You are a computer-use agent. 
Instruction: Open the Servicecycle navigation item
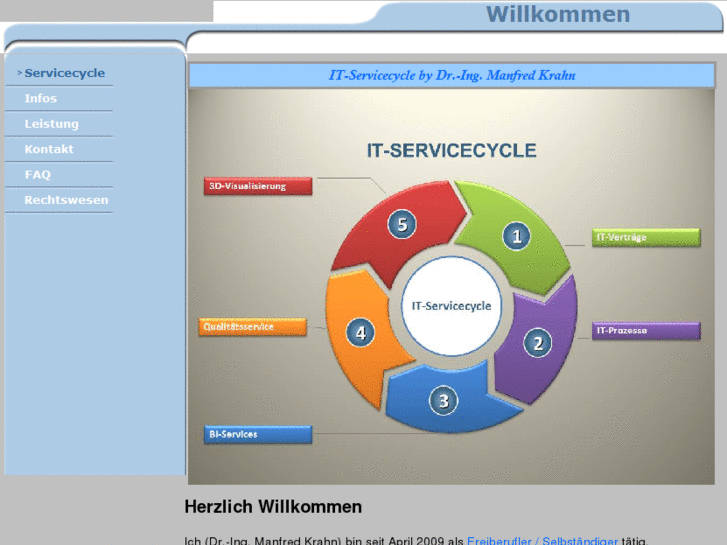64,73
